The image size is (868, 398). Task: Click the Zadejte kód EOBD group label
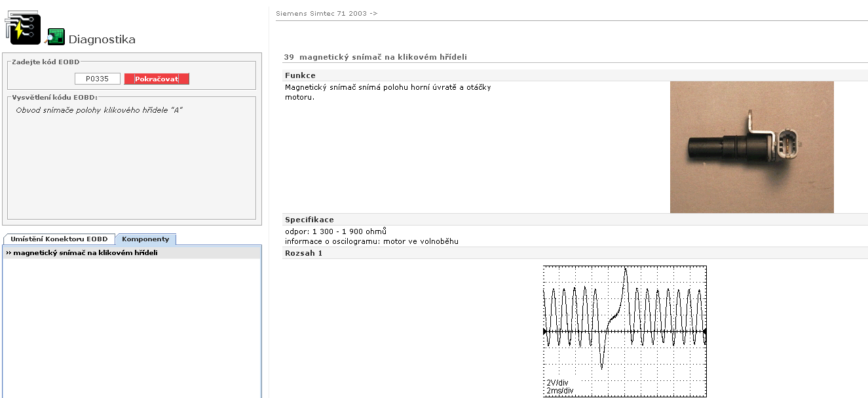pos(45,62)
